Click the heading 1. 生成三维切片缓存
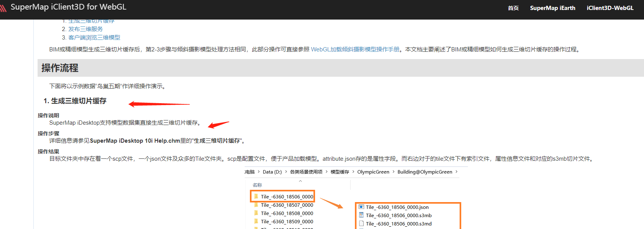The width and height of the screenshot is (644, 229). tap(75, 101)
